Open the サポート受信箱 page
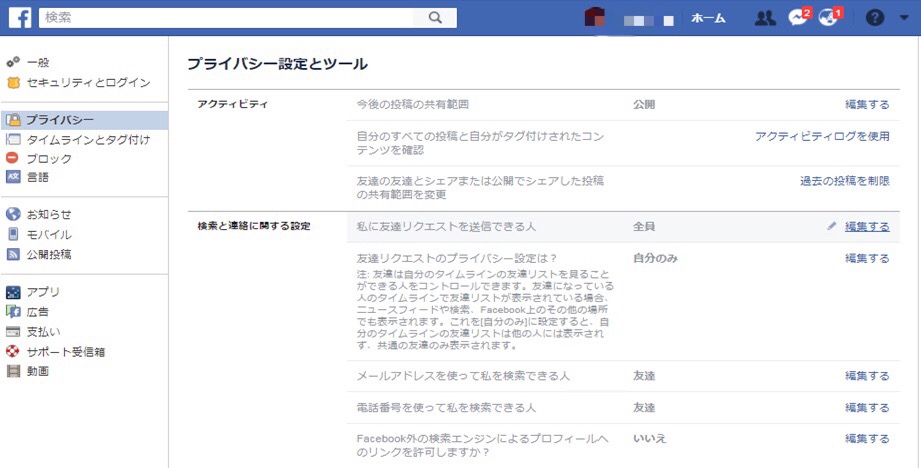 tap(66, 352)
